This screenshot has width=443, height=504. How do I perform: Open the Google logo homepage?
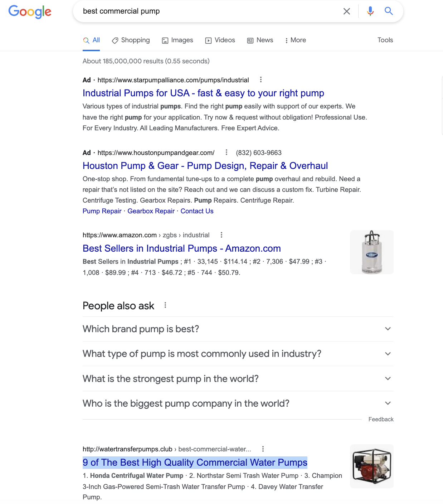pos(30,12)
